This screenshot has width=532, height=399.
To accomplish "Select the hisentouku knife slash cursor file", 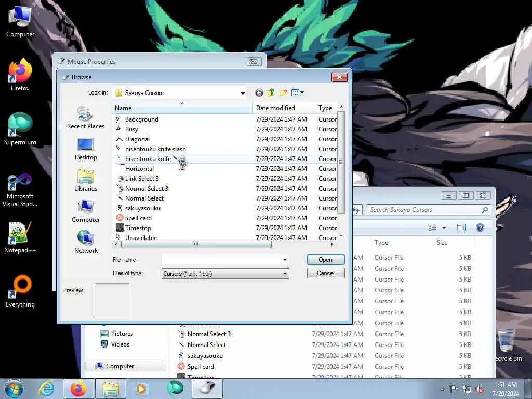I will [225, 149].
